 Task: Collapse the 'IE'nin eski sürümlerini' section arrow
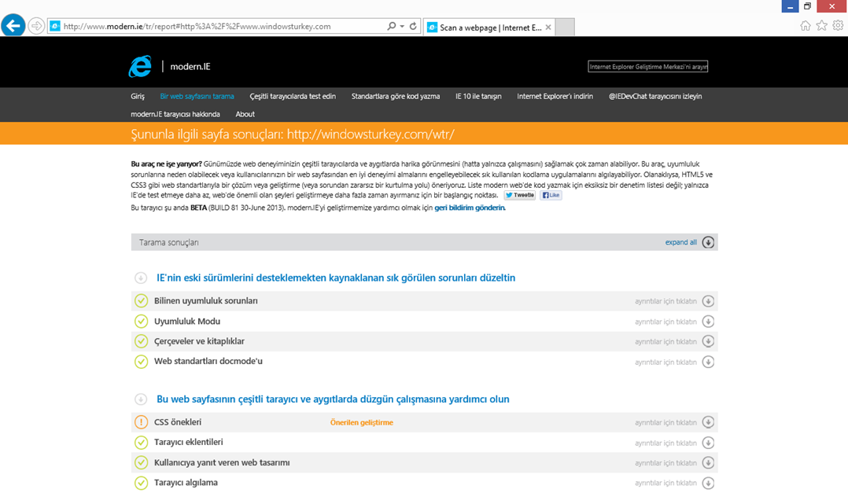tap(141, 278)
